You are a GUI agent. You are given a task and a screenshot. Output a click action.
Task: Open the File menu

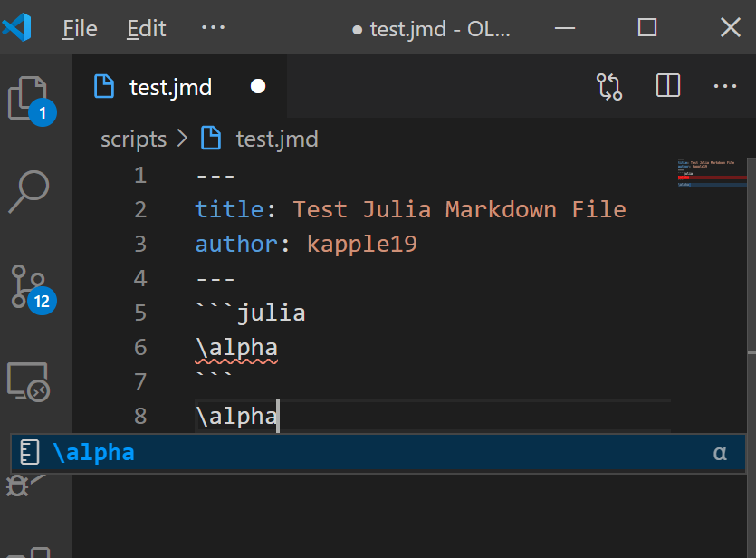pos(80,28)
